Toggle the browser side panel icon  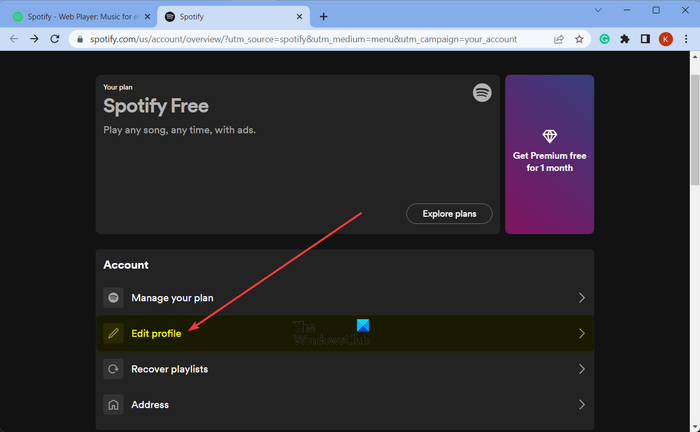645,39
